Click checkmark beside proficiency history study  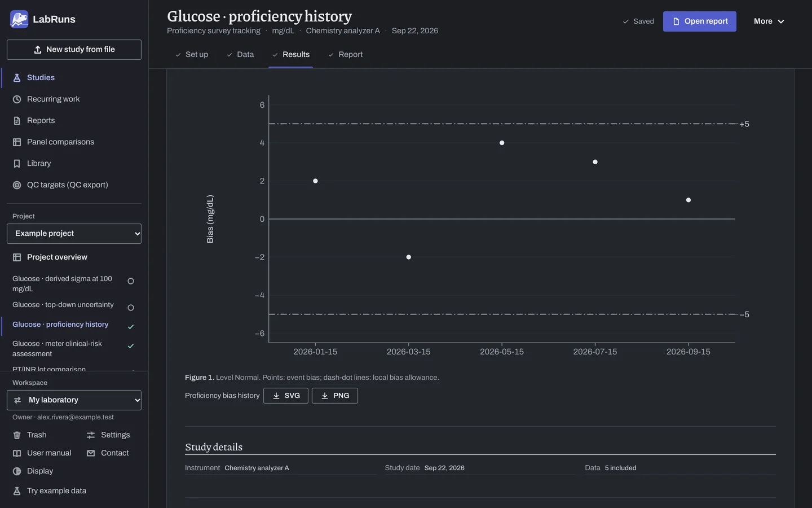tap(131, 327)
